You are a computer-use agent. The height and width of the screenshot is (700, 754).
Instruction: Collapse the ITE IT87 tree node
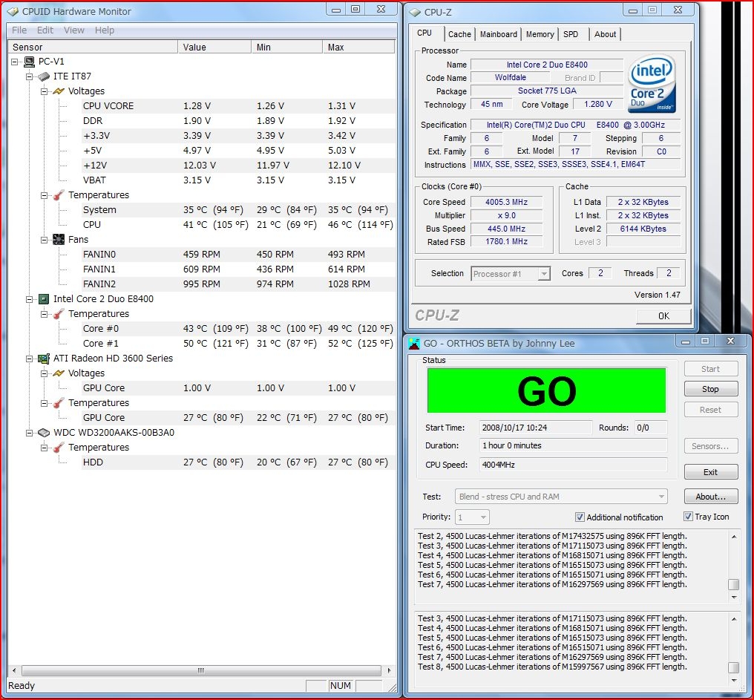tap(30, 76)
